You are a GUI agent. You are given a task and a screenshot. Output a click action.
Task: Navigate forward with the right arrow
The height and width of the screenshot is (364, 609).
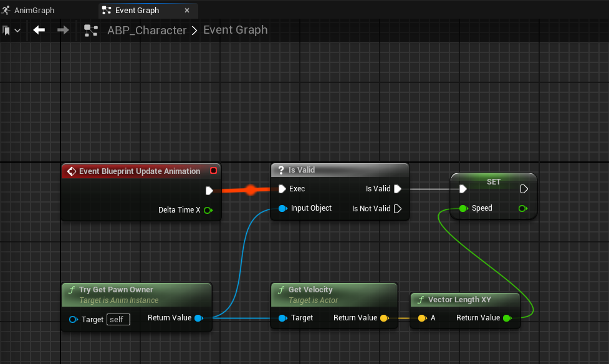[63, 30]
